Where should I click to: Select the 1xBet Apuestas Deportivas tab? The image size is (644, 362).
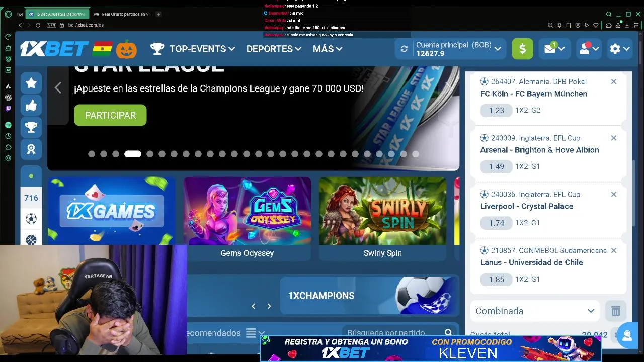(57, 14)
